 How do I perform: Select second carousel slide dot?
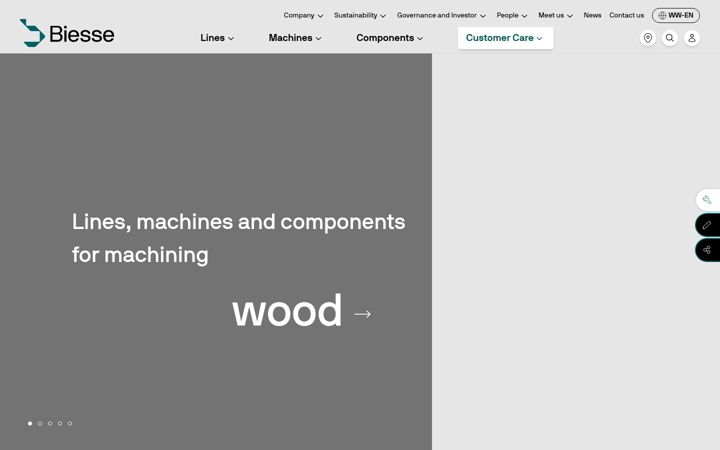40,423
